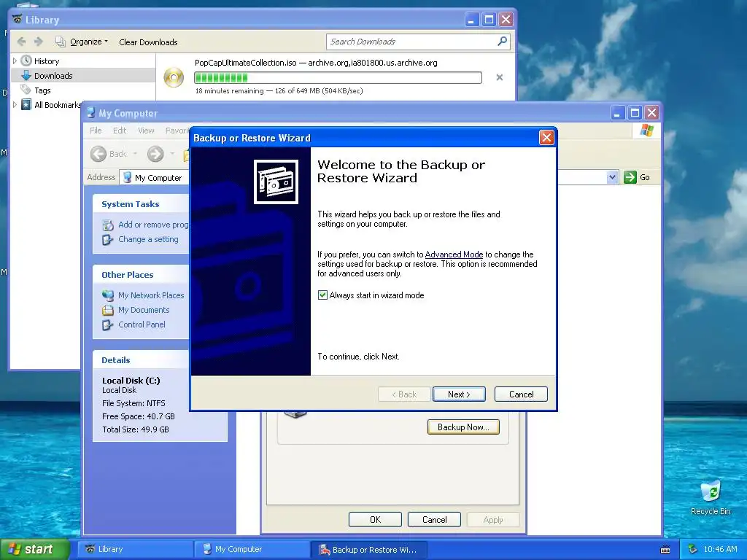Expand the All Bookmarks tree item

click(x=15, y=105)
